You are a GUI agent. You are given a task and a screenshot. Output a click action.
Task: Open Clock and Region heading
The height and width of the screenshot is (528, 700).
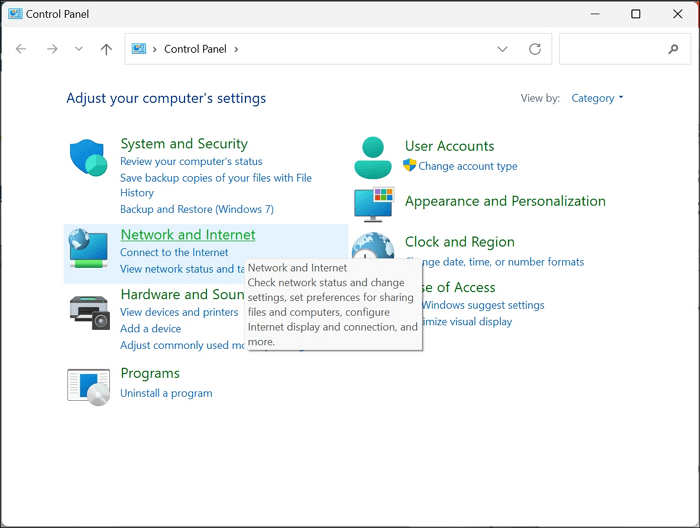click(460, 242)
